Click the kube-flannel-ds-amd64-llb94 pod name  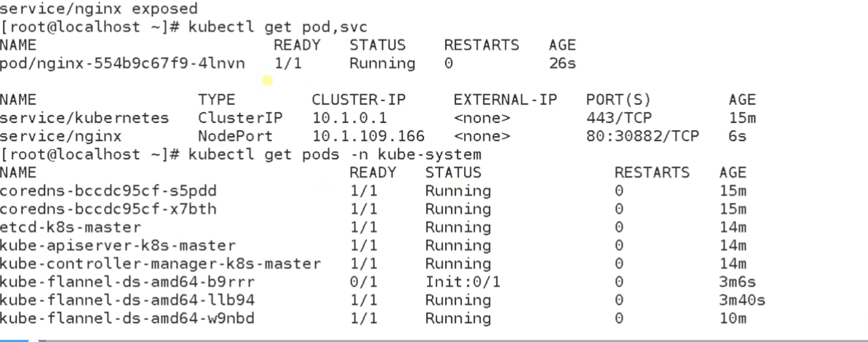pos(127,301)
